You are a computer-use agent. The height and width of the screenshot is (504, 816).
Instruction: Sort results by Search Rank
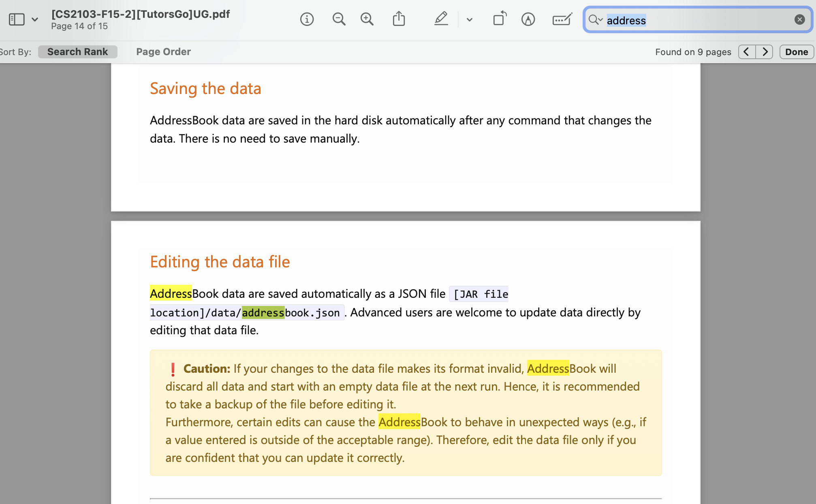77,52
